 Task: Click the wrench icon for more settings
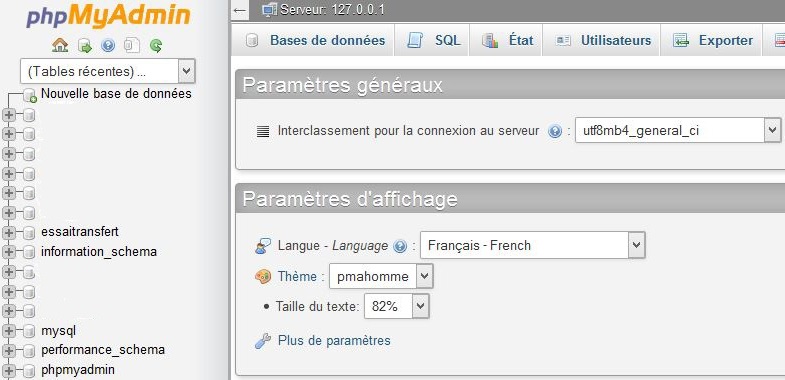[263, 341]
